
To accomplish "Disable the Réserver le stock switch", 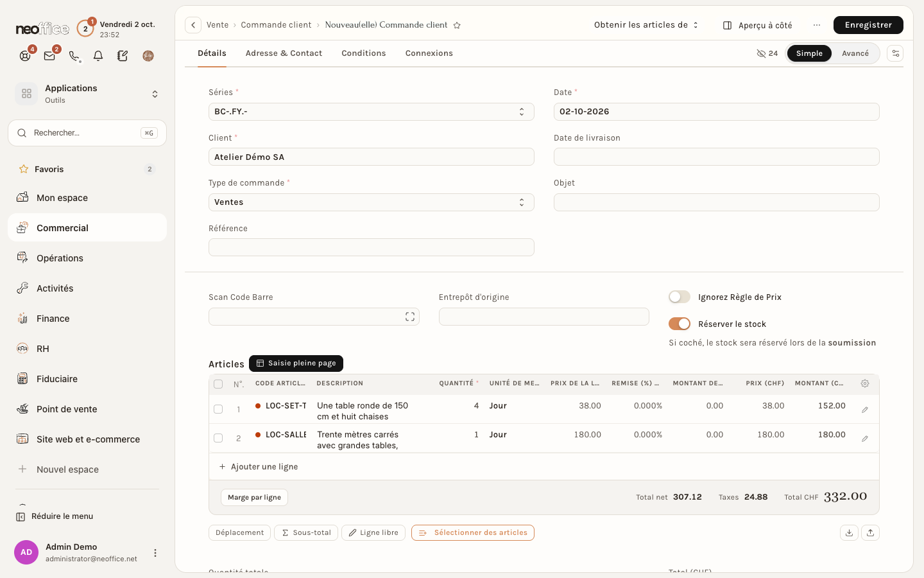I will click(x=680, y=324).
